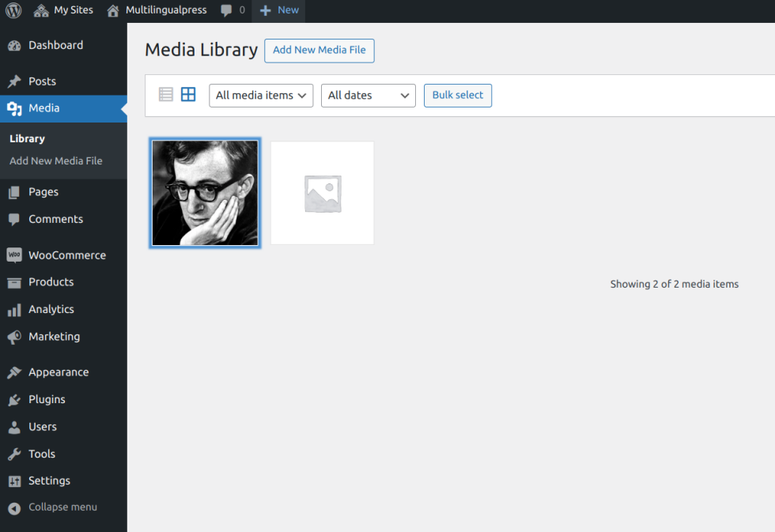Click Add New Media File button
The height and width of the screenshot is (532, 775).
[x=319, y=51]
